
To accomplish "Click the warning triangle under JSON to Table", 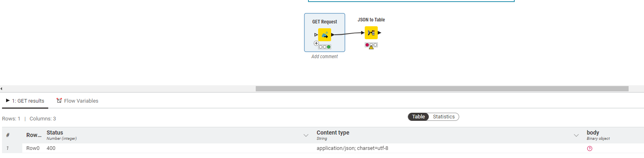I will tap(371, 47).
